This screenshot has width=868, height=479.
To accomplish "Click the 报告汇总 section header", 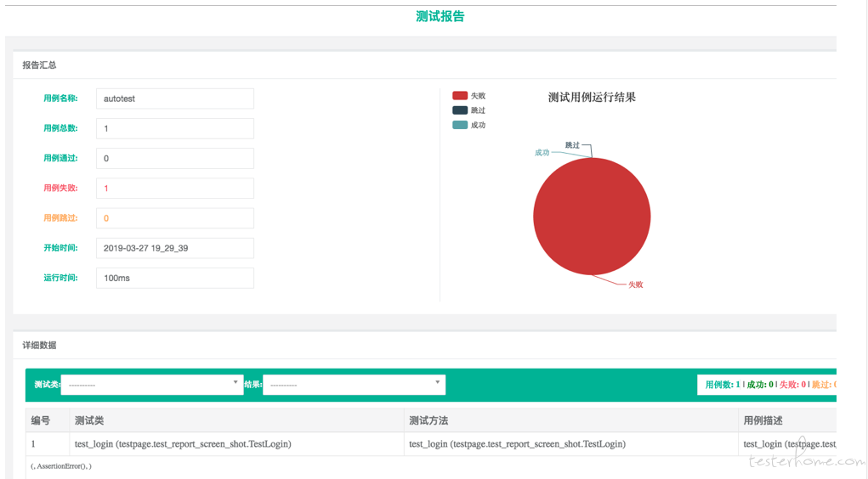I will (39, 65).
